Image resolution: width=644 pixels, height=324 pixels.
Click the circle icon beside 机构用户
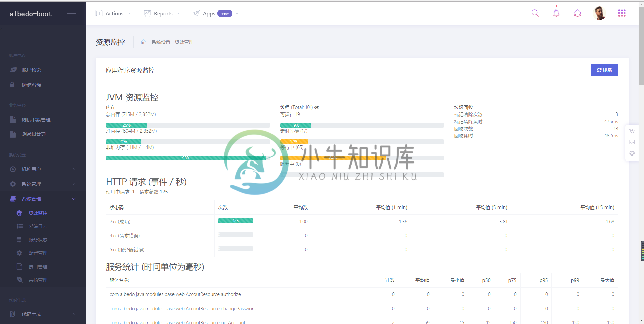(x=13, y=169)
